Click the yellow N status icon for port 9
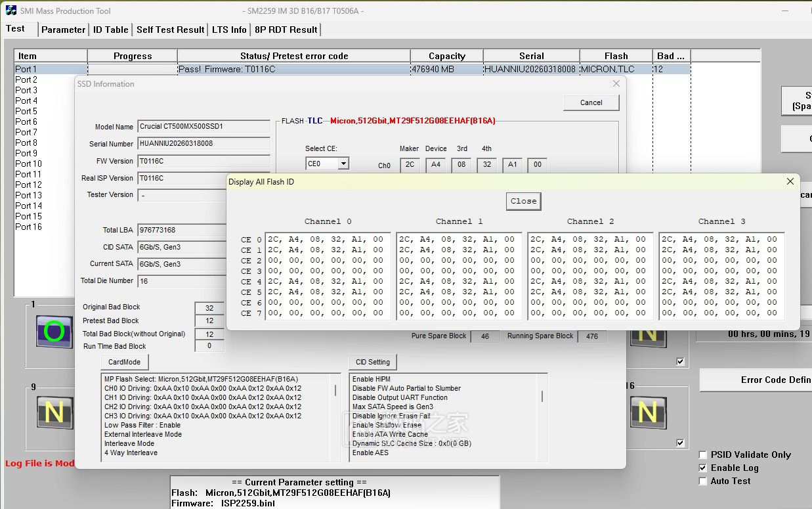The image size is (812, 509). pos(54,413)
